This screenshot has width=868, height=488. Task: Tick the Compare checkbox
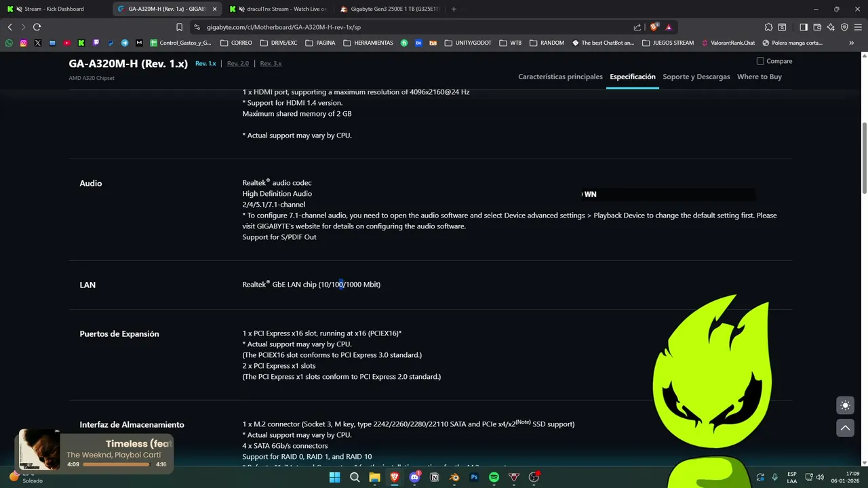[760, 61]
